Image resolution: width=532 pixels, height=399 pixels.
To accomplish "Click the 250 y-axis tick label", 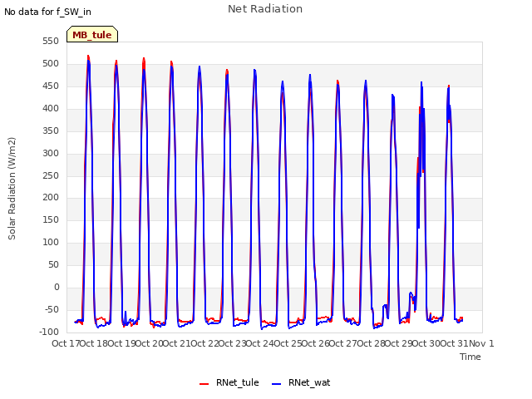I will (51, 175).
